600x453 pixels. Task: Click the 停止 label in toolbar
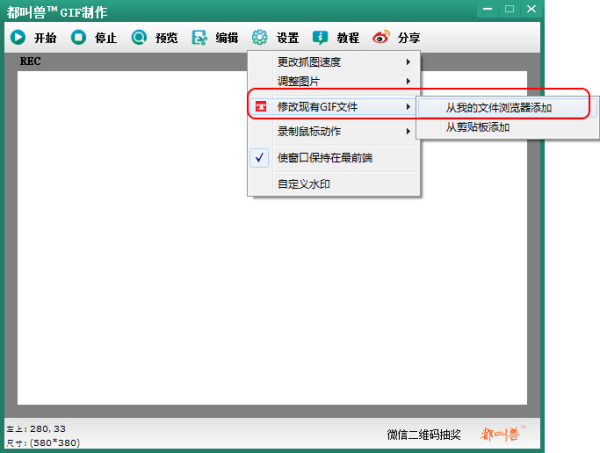106,38
